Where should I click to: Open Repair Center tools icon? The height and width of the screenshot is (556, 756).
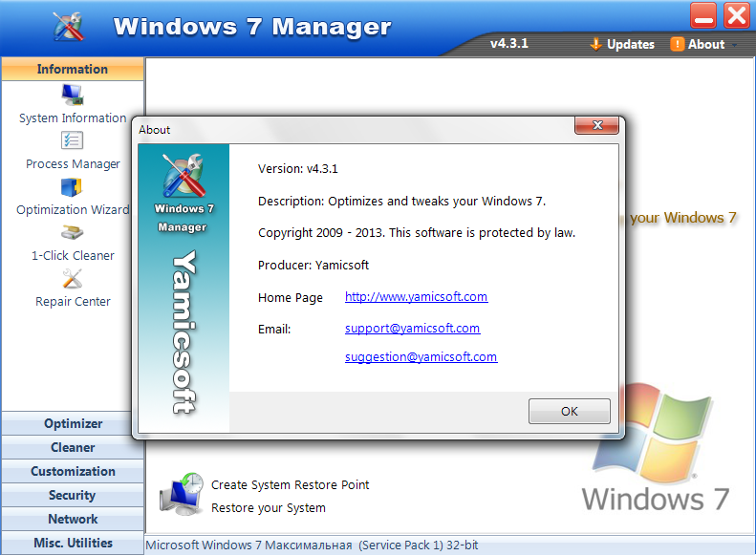pos(73,279)
